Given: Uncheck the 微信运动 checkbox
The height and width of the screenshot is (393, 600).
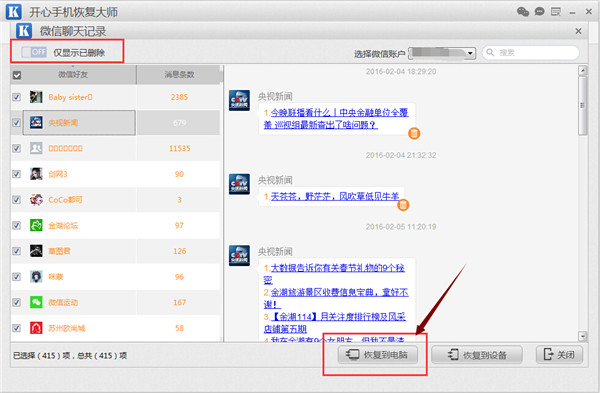Looking at the screenshot, I should tap(16, 302).
